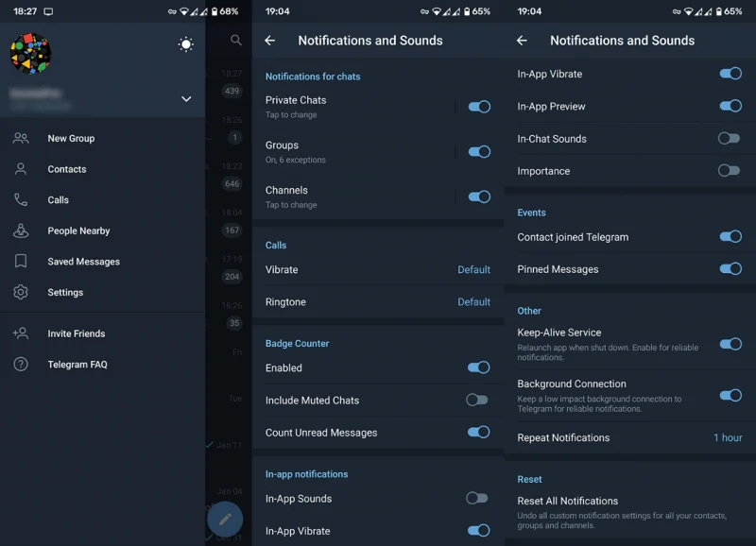Change calls Vibrate Default value
This screenshot has height=546, width=756.
click(474, 270)
